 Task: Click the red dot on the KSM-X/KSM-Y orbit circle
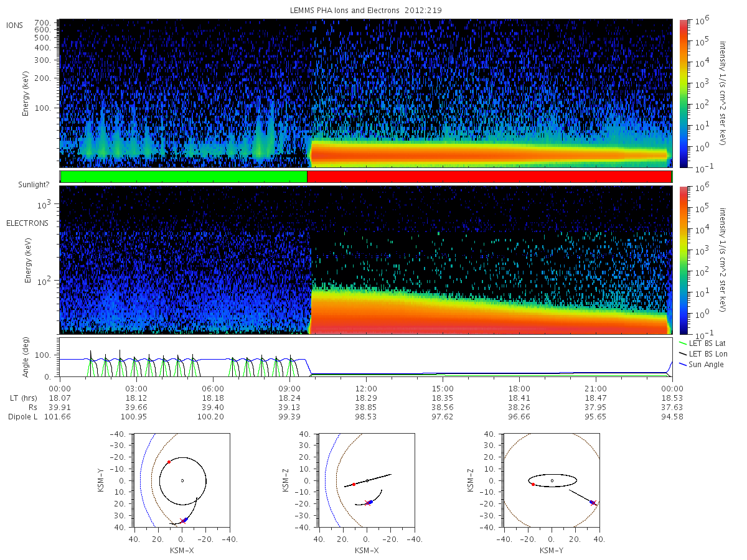[169, 462]
